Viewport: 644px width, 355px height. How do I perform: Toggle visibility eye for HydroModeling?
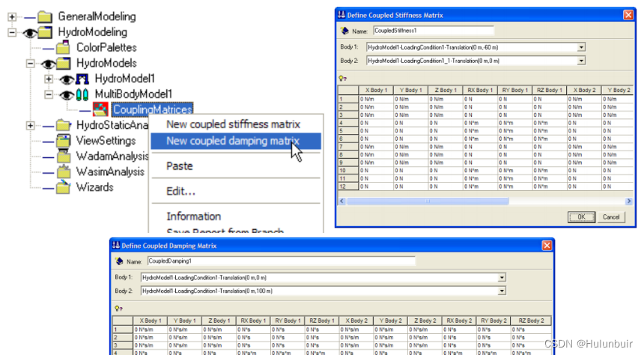click(x=29, y=32)
